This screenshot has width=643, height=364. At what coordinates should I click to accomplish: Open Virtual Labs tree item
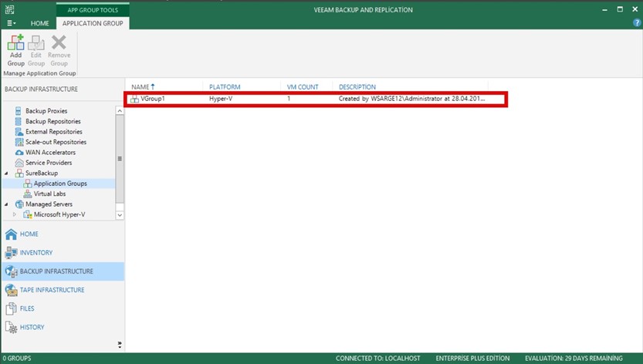49,194
